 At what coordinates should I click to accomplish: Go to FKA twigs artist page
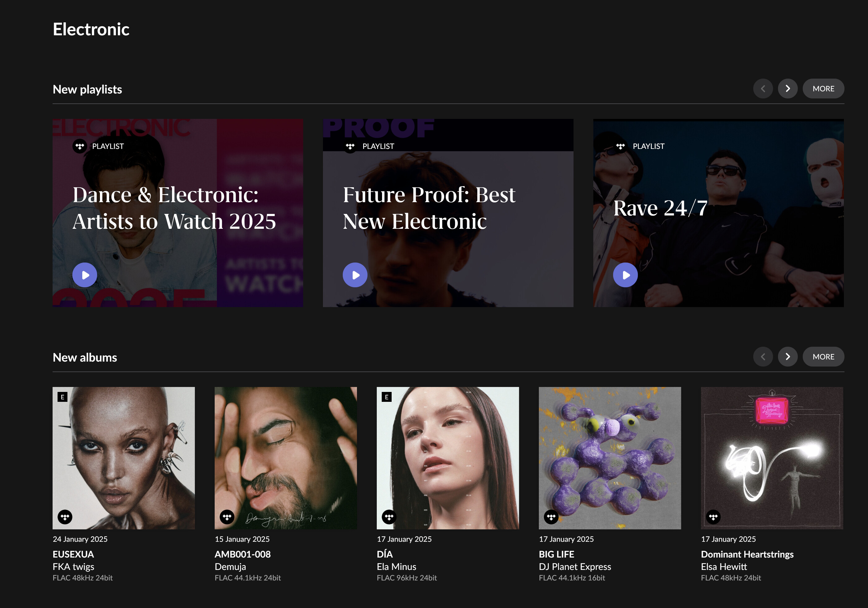[x=73, y=567]
